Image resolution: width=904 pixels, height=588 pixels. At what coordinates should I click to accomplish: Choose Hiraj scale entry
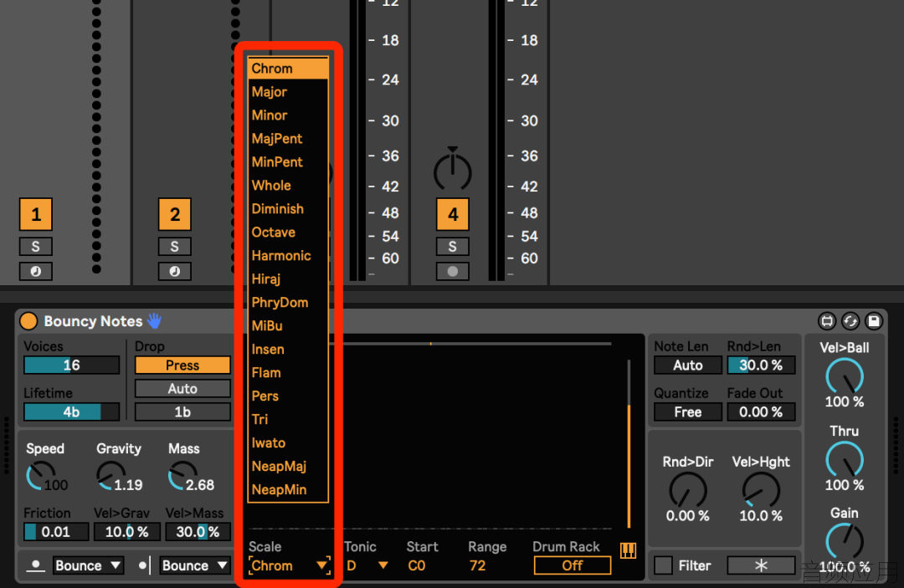[288, 279]
